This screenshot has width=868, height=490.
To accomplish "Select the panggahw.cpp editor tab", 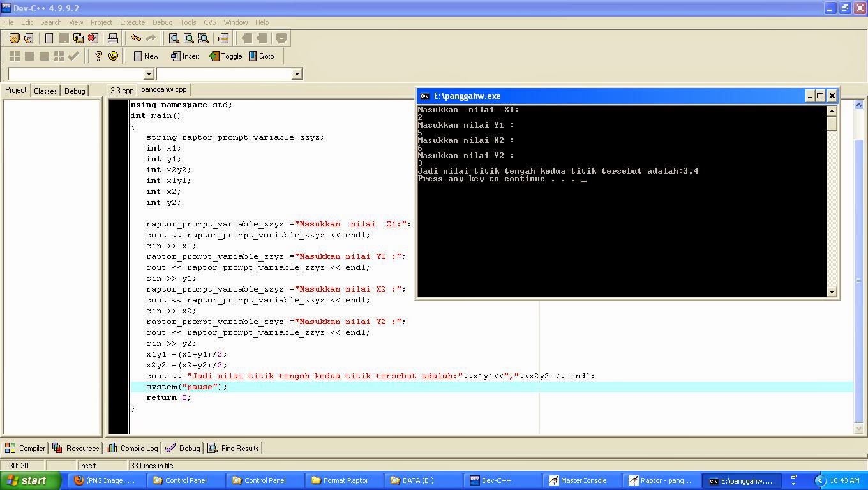I will tap(164, 90).
